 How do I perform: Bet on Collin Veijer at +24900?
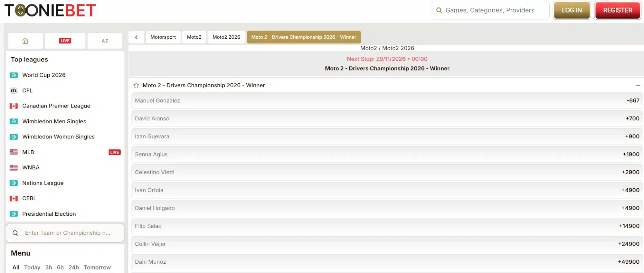pos(387,244)
